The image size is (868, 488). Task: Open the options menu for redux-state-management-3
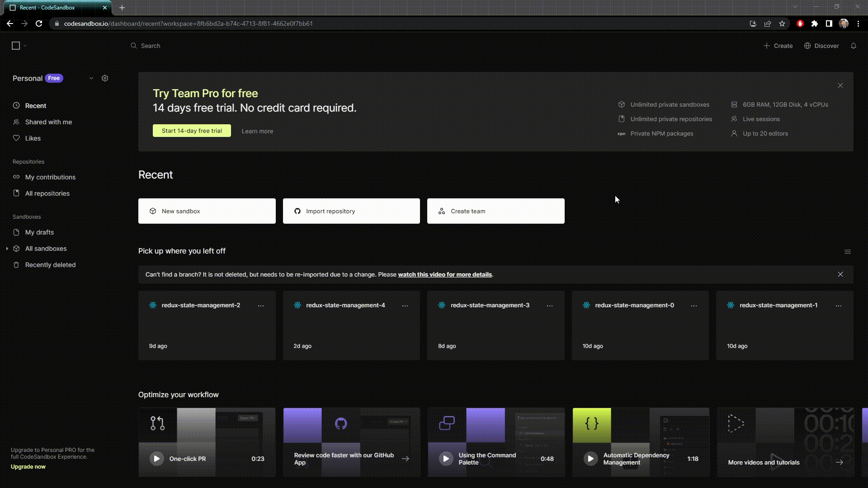[550, 306]
